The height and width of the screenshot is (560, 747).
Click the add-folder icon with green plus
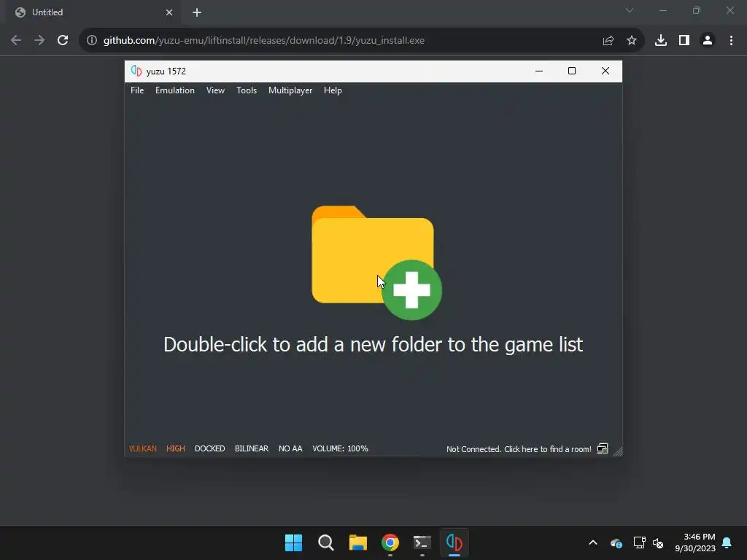coord(376,262)
